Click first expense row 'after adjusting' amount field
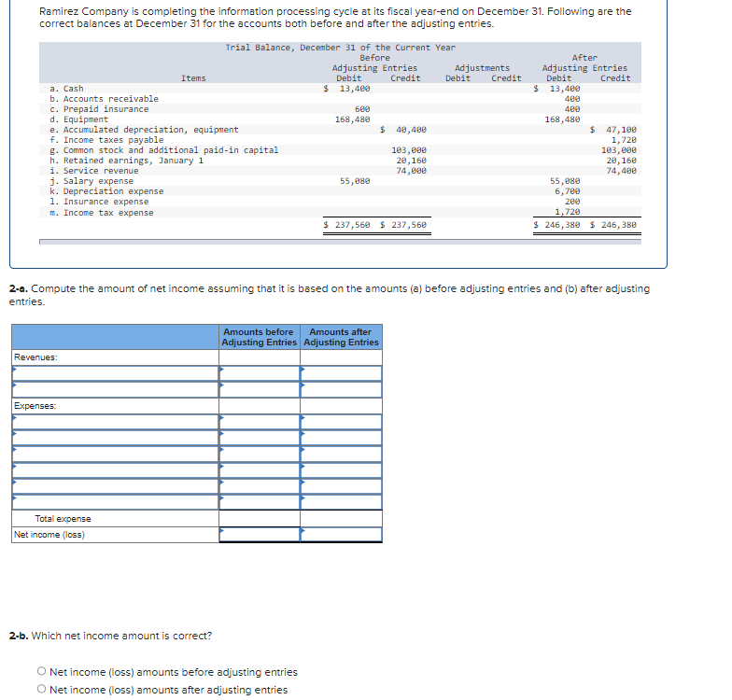The height and width of the screenshot is (700, 732). (x=342, y=422)
